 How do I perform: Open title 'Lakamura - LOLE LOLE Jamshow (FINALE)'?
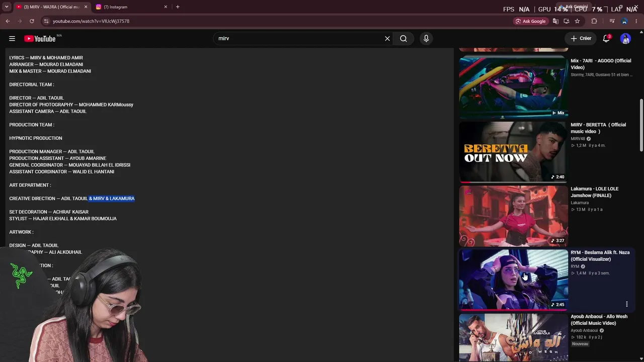pos(595,192)
